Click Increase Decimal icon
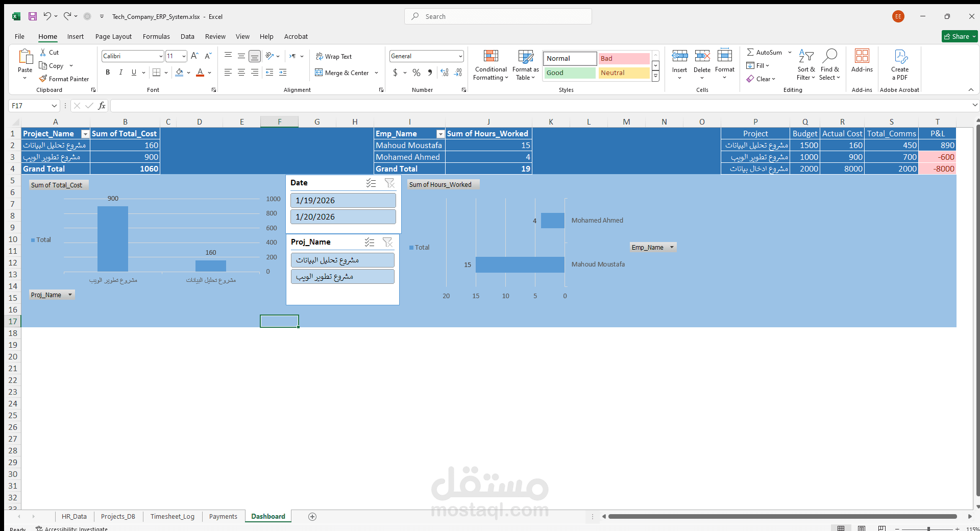Viewport: 980px width, 531px height. [444, 73]
